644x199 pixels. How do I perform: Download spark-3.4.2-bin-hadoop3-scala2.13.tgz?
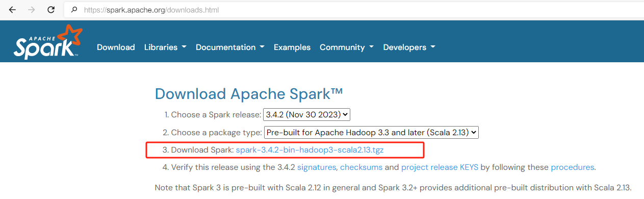pyautogui.click(x=310, y=150)
